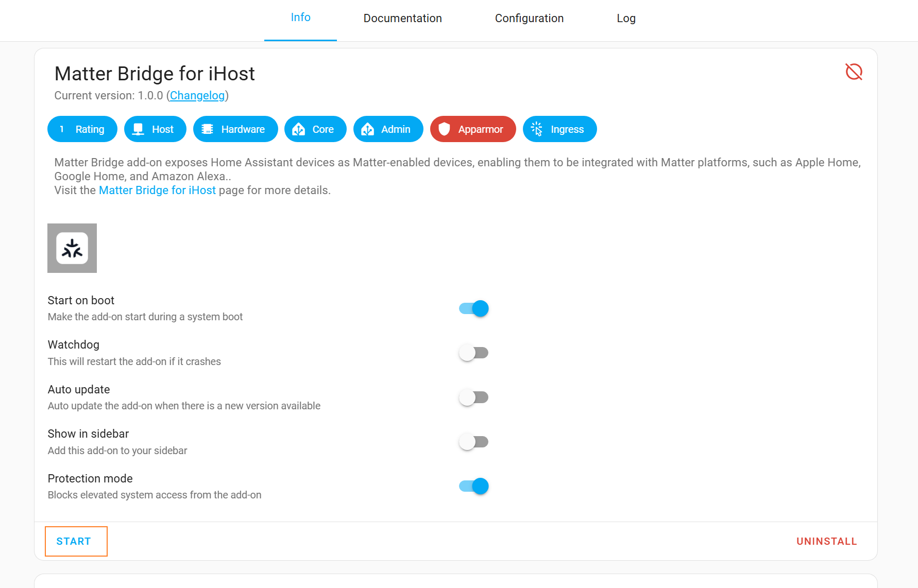Click the 'Current version: 1.0.0' text
The image size is (918, 588).
pos(109,96)
